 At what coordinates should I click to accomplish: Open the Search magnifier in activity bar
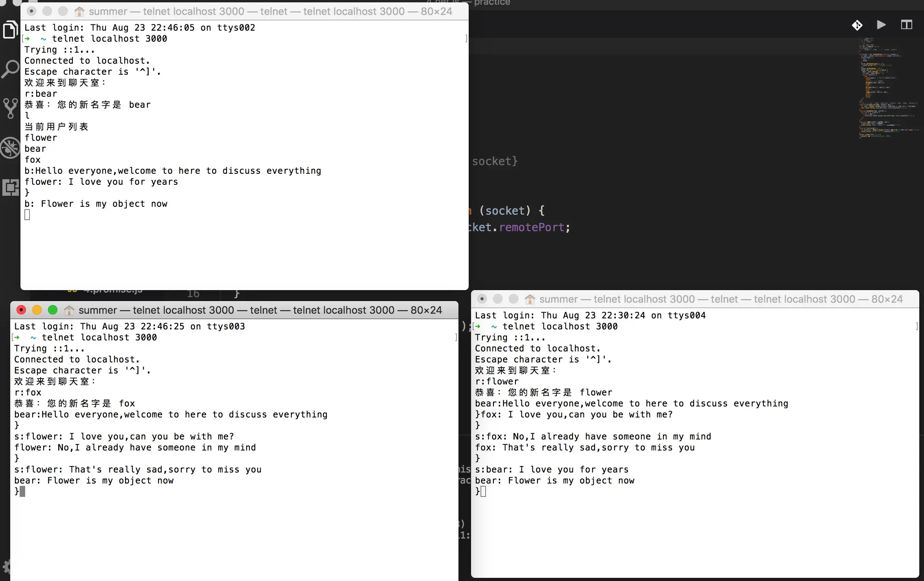(x=10, y=69)
